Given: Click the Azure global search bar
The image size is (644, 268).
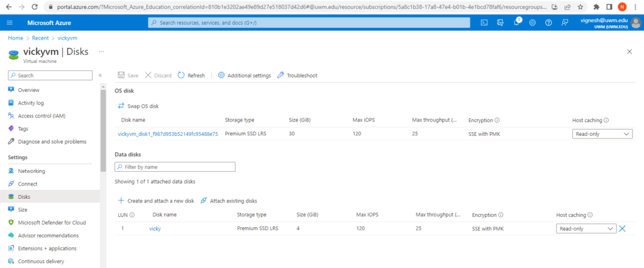Looking at the screenshot, I should 309,23.
